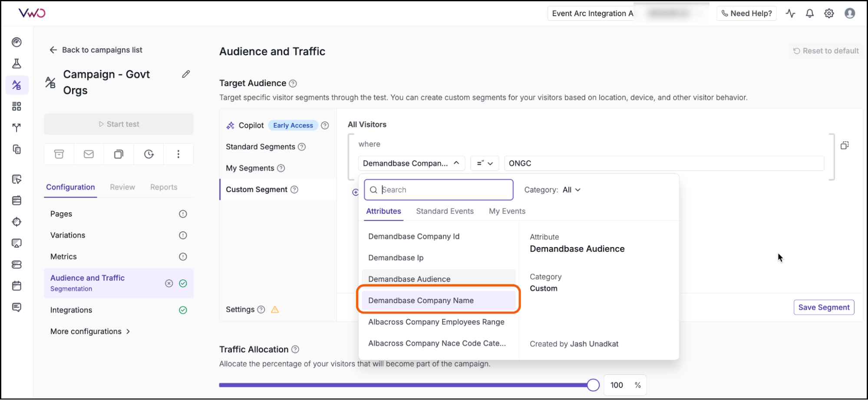Open activity pulse icon in header
Viewport: 868px width, 400px height.
(x=790, y=13)
